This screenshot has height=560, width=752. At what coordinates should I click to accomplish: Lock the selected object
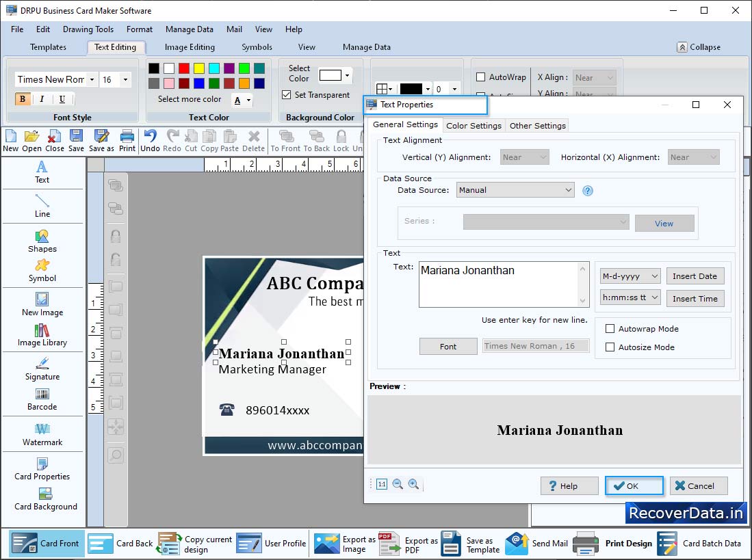coord(341,141)
